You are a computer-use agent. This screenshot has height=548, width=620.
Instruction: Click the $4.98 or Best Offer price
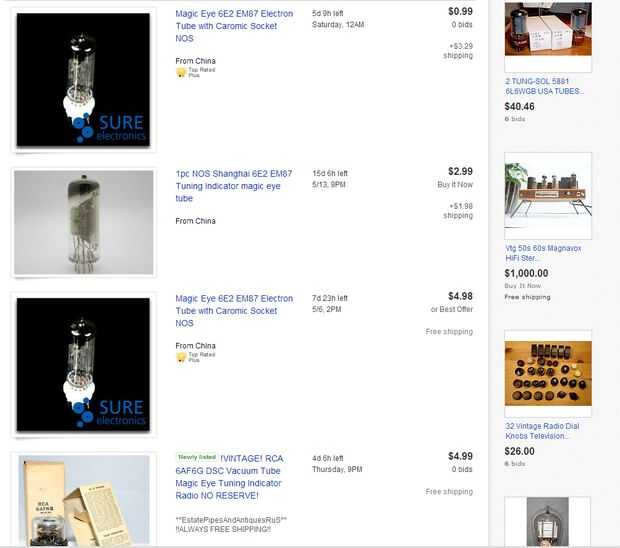(460, 296)
